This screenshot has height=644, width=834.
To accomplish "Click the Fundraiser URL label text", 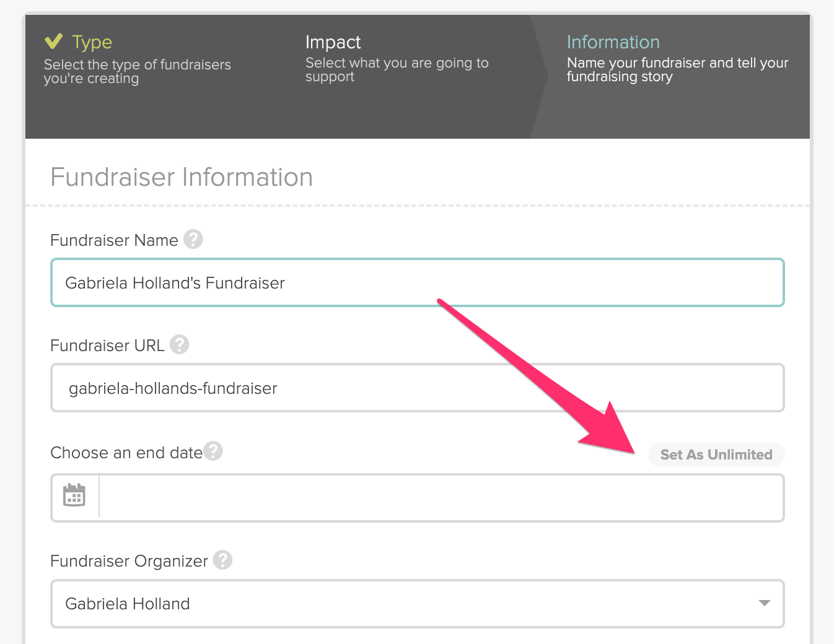I will (107, 346).
